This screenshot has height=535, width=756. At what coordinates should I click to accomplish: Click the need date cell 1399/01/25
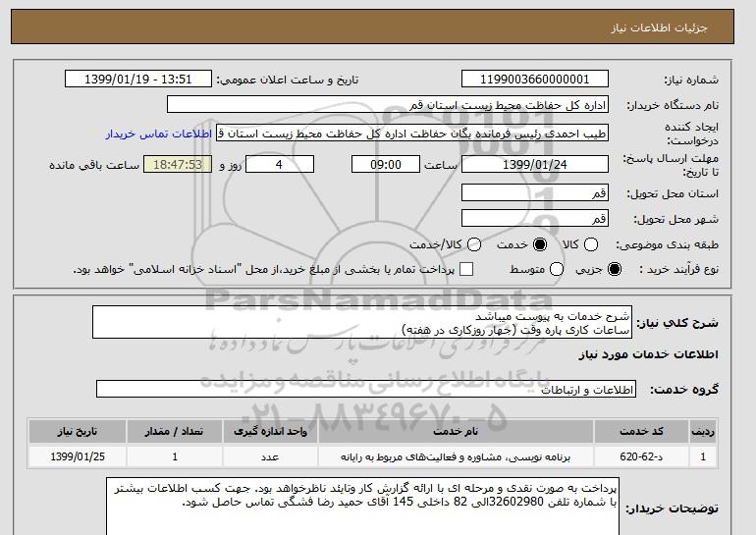pyautogui.click(x=78, y=456)
